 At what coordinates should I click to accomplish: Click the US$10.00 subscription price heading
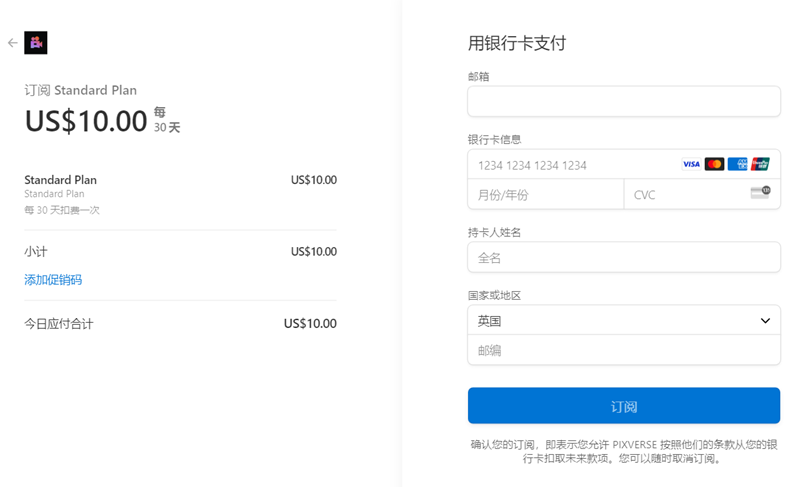tap(86, 121)
